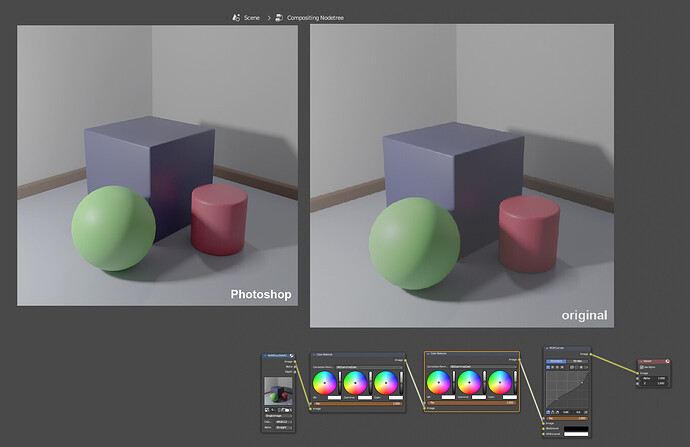Click the White Level color swatch
The height and width of the screenshot is (447, 690).
tap(576, 434)
